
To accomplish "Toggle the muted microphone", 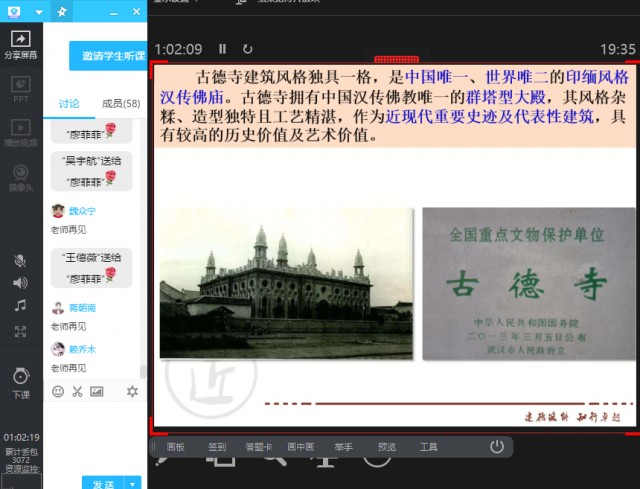I will click(x=20, y=260).
